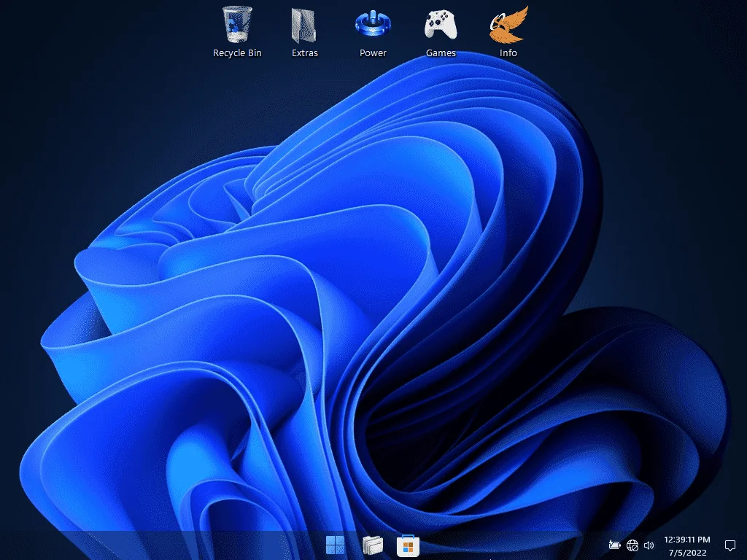
Task: Check the battery tray icon
Action: coord(614,545)
